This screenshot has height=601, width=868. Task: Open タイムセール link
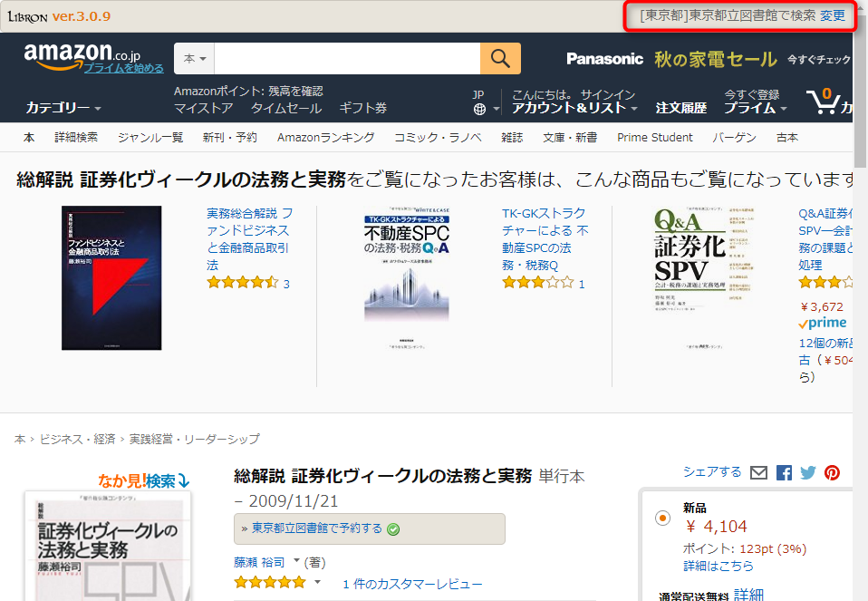click(x=286, y=108)
